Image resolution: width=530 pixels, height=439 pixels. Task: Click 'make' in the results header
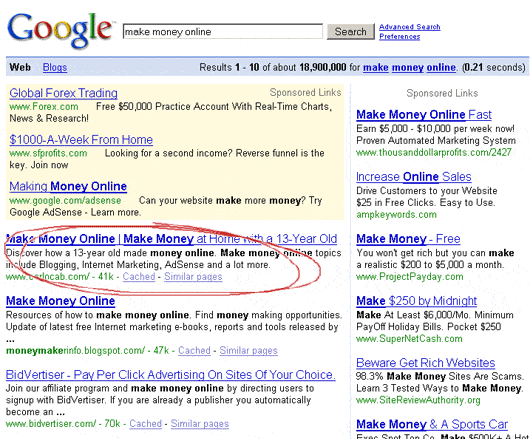[x=376, y=67]
